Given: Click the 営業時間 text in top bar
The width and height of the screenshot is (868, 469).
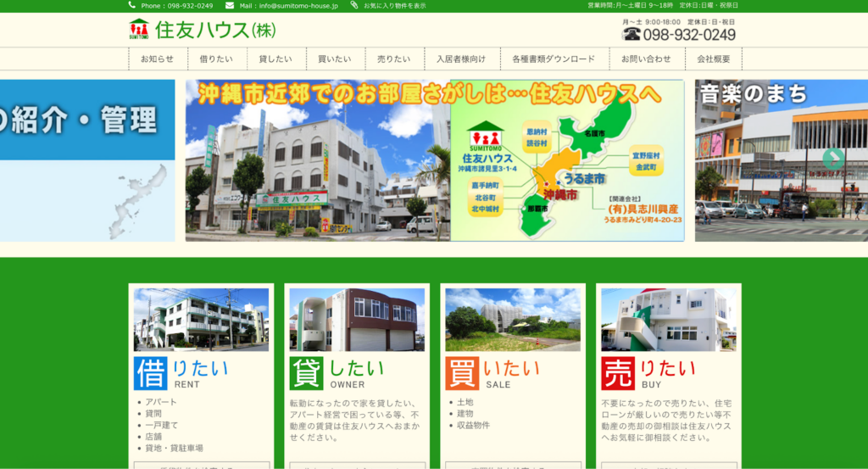Looking at the screenshot, I should click(663, 6).
